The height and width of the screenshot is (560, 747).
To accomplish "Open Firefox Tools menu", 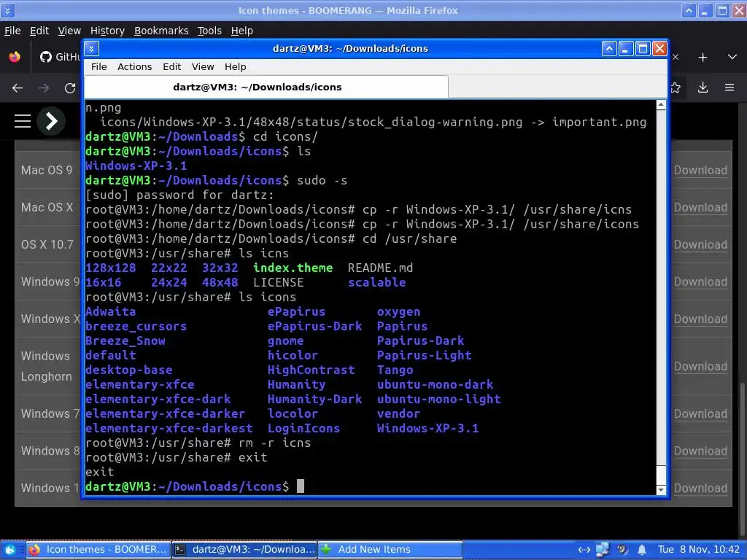I will pyautogui.click(x=209, y=31).
